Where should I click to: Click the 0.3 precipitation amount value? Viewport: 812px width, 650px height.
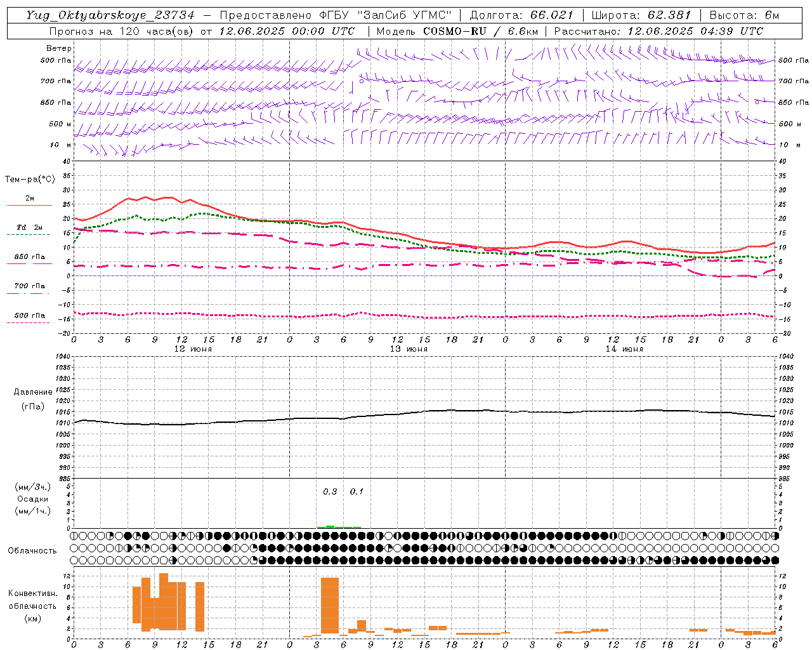click(330, 492)
